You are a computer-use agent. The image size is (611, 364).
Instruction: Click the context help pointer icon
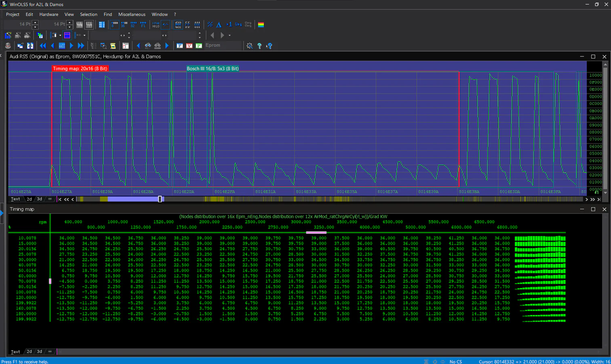pyautogui.click(x=270, y=46)
